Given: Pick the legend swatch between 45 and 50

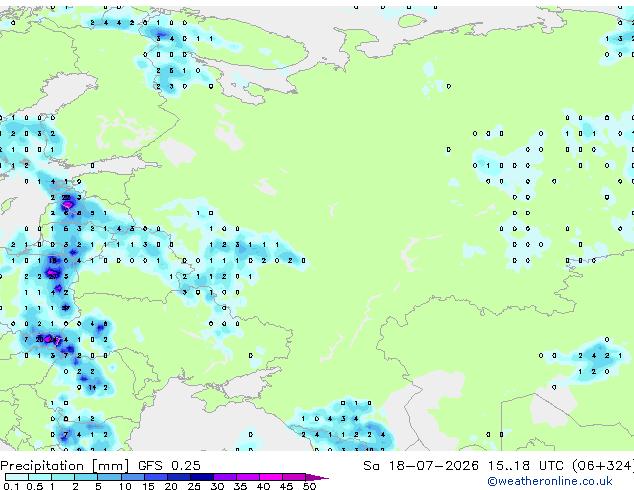Looking at the screenshot, I should tap(294, 477).
